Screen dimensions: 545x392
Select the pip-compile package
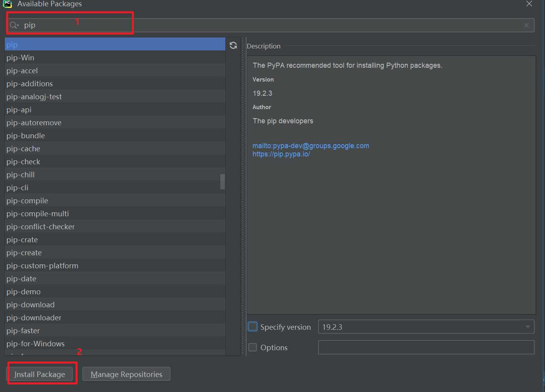pyautogui.click(x=115, y=201)
